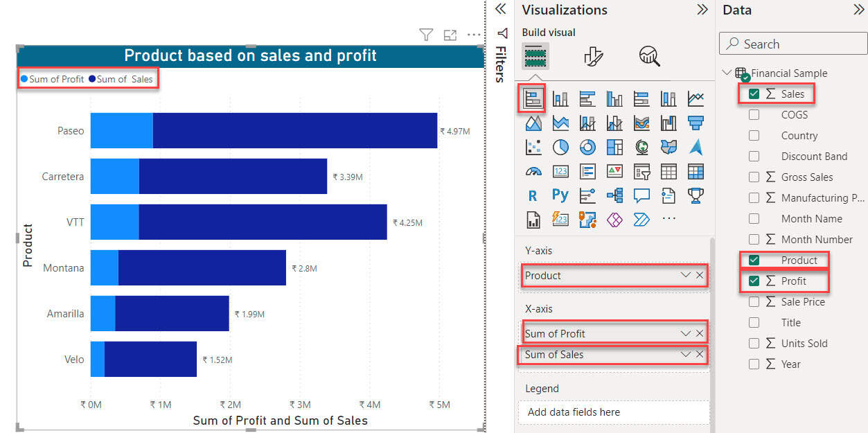
Task: Open more options ellipsis above chart
Action: [x=474, y=35]
